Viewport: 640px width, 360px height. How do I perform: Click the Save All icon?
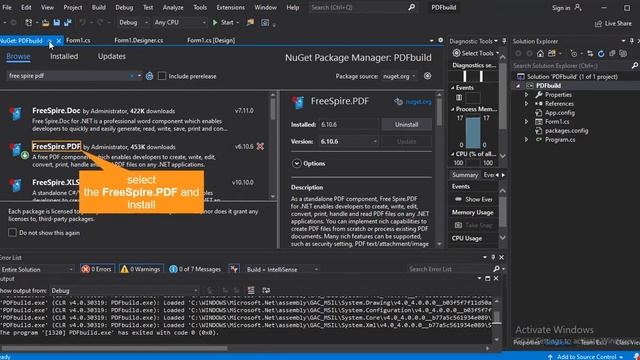coord(68,22)
